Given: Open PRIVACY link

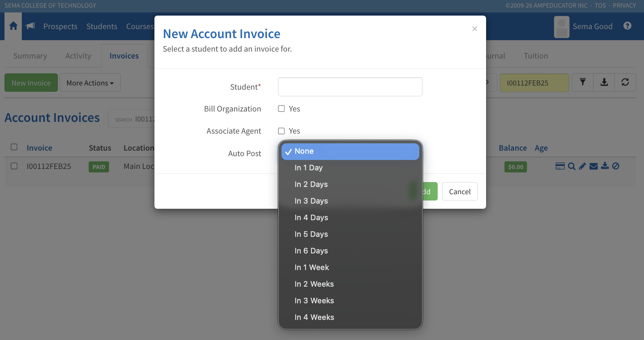Looking at the screenshot, I should [x=624, y=6].
